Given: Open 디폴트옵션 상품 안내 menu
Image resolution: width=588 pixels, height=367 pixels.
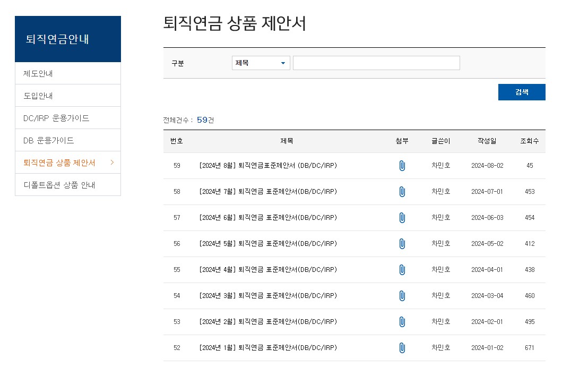Looking at the screenshot, I should coord(68,185).
